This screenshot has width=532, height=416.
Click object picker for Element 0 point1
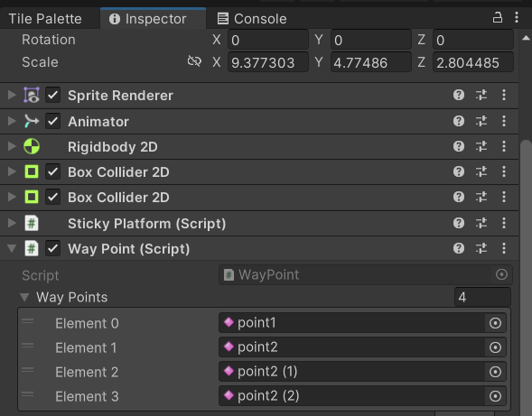pyautogui.click(x=495, y=323)
